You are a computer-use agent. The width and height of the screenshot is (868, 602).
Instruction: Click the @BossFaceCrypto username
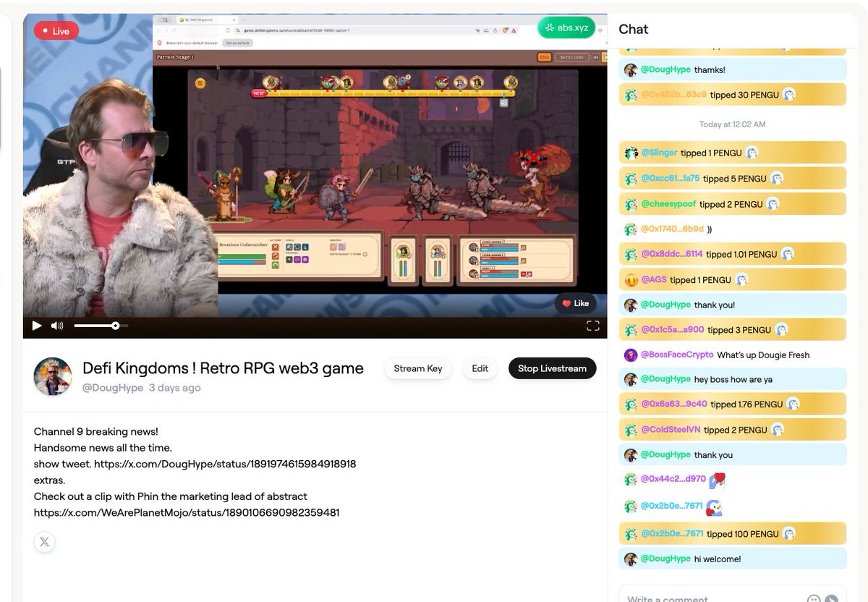(x=677, y=355)
